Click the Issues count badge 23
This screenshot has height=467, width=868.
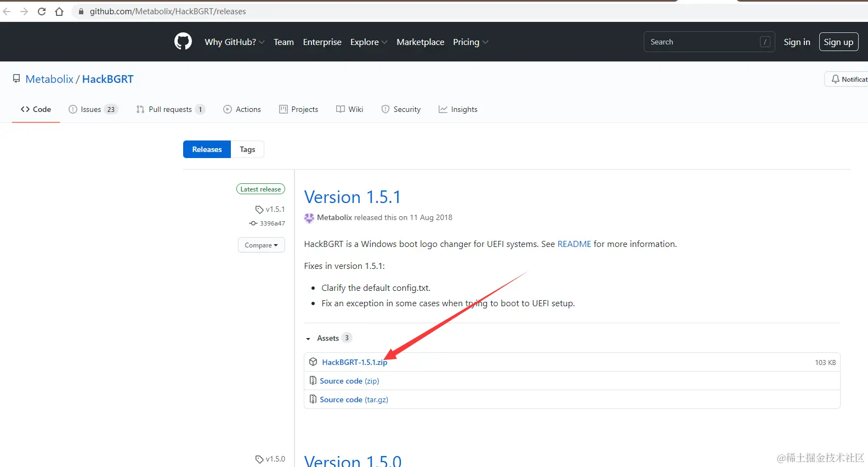(x=111, y=109)
